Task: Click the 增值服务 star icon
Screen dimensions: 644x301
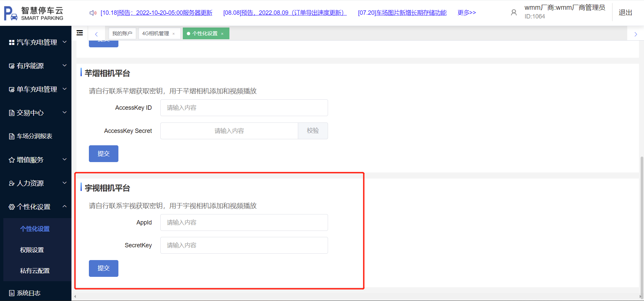Action: tap(12, 160)
